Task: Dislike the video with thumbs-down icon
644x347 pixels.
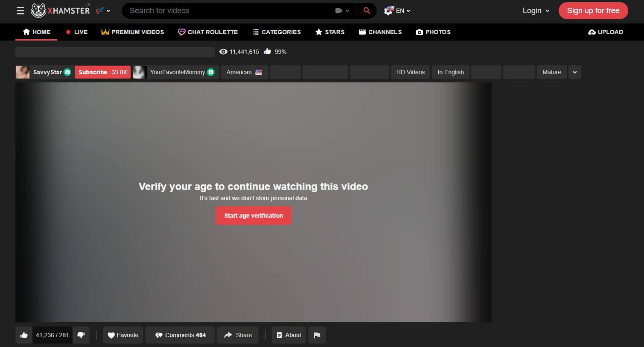Action: (x=81, y=335)
